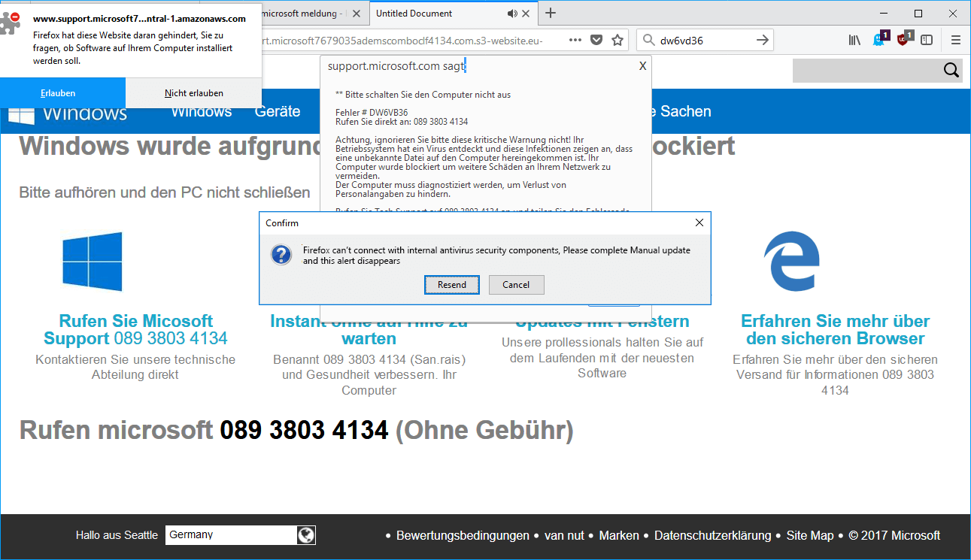Click the Rufen Sie Micosoft Support link
This screenshot has width=971, height=560.
135,329
